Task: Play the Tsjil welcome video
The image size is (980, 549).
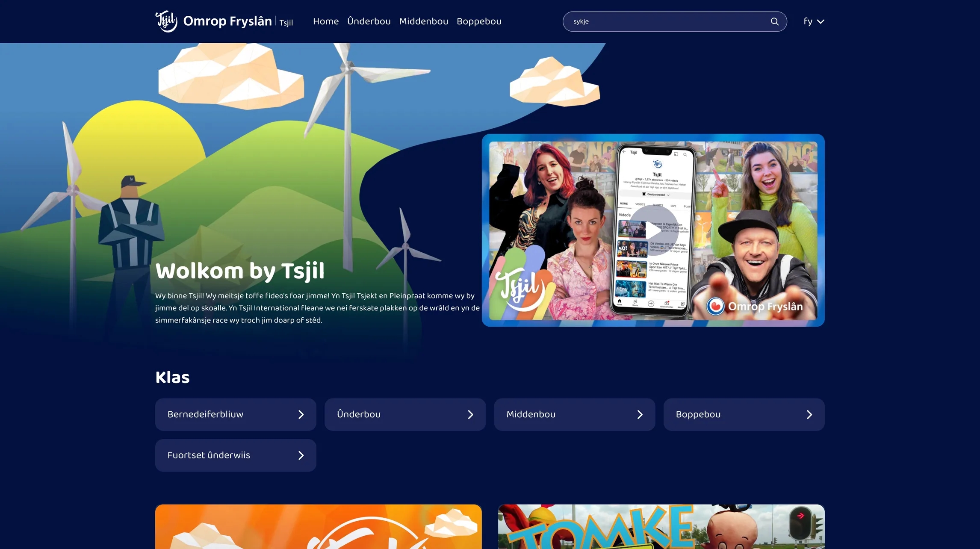Action: [x=652, y=230]
